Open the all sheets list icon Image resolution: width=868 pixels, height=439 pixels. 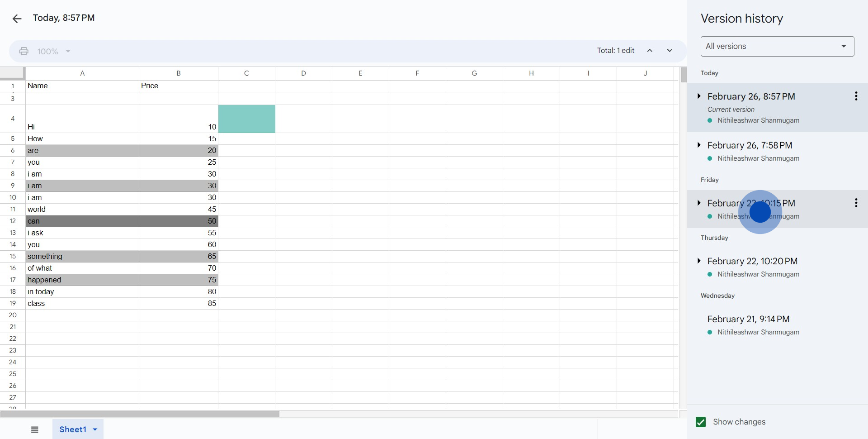click(x=35, y=429)
